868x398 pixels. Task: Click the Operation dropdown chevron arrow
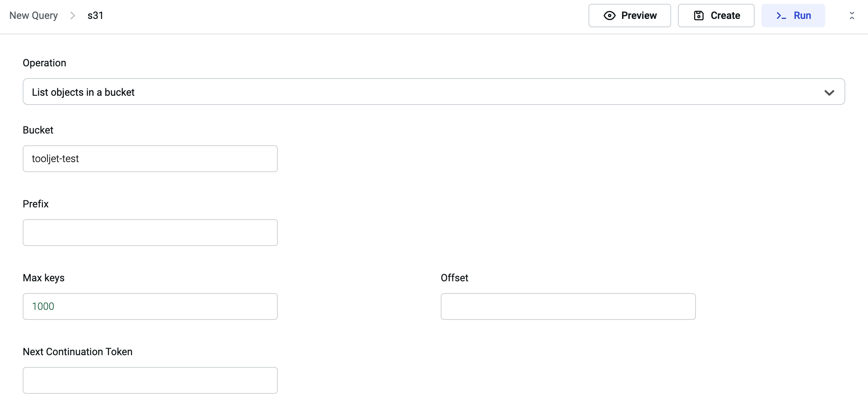point(829,92)
